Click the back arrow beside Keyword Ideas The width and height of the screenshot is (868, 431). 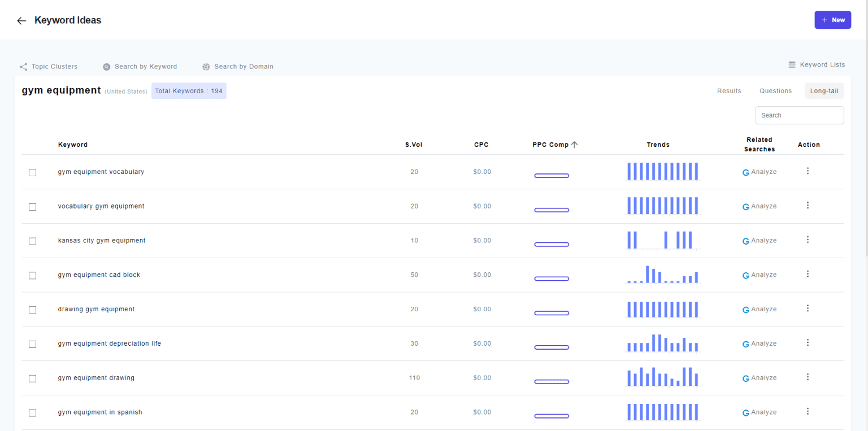[21, 21]
